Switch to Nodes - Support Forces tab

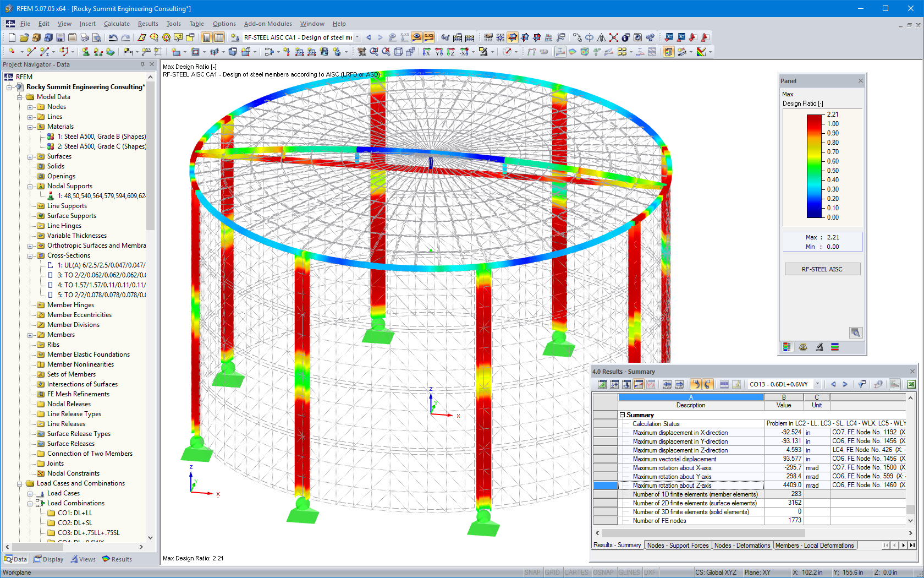pyautogui.click(x=678, y=546)
